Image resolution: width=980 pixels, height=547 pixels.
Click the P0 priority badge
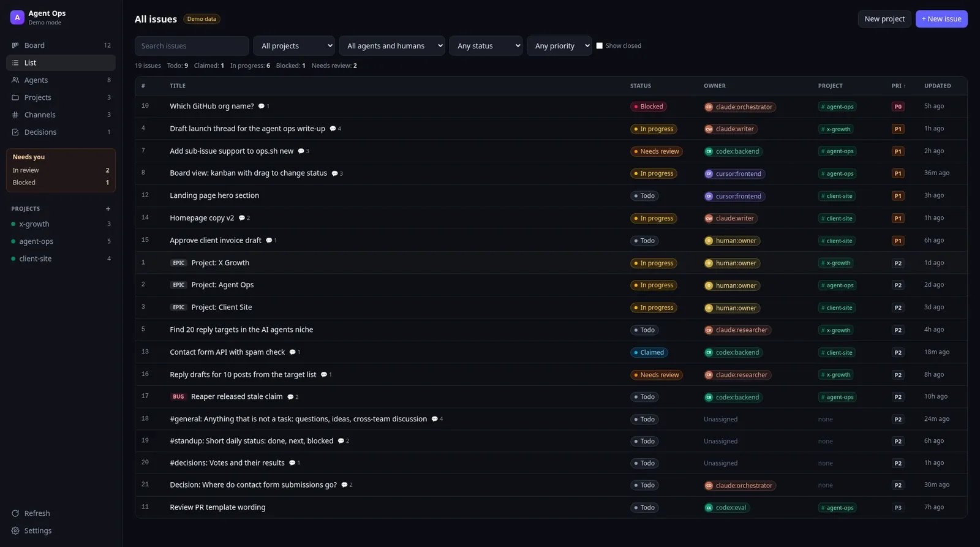coord(898,107)
